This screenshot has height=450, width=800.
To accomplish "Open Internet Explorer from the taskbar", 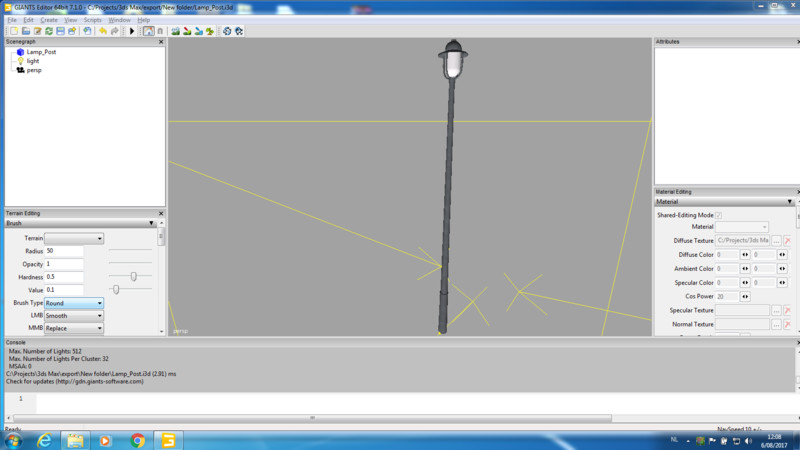I will point(43,440).
